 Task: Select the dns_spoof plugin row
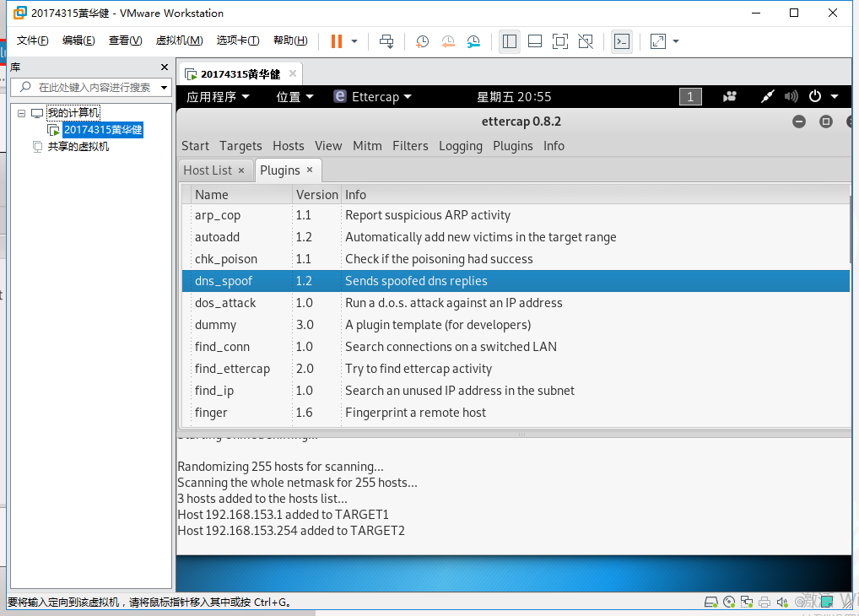click(x=516, y=281)
